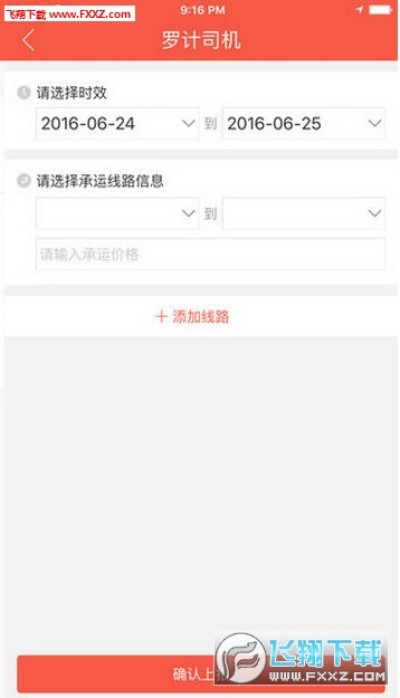The image size is (400, 698).
Task: Submit with the 确认上报 button
Action: [x=201, y=674]
